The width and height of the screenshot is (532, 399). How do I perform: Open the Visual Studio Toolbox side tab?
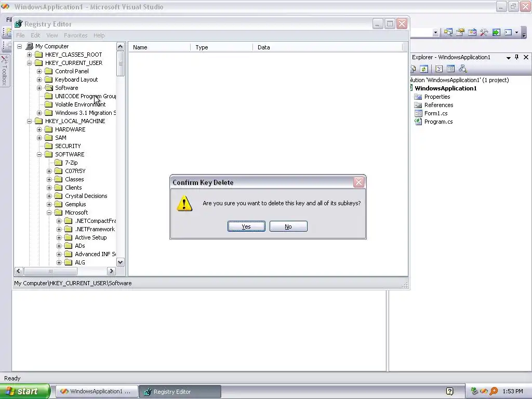4,71
